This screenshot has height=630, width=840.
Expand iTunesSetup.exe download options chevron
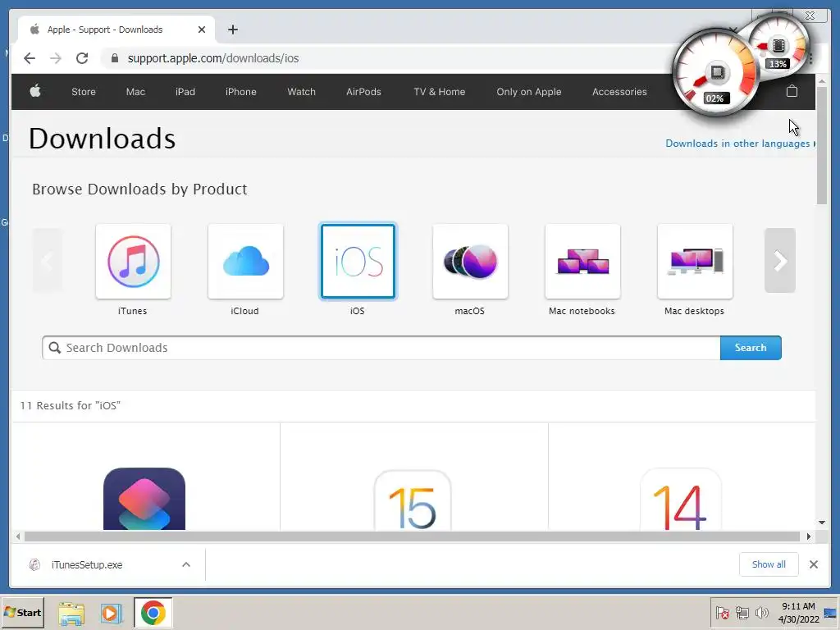click(x=186, y=564)
